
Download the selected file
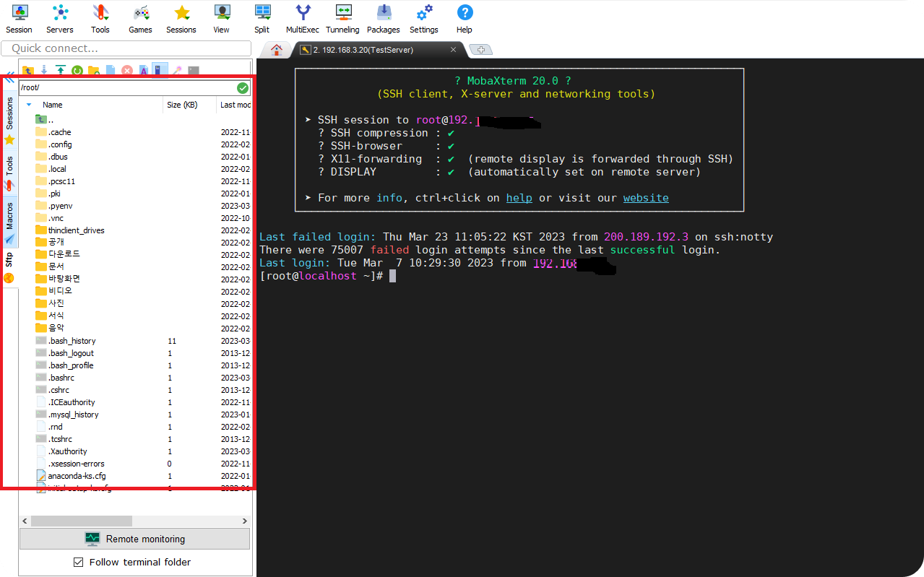pyautogui.click(x=44, y=70)
